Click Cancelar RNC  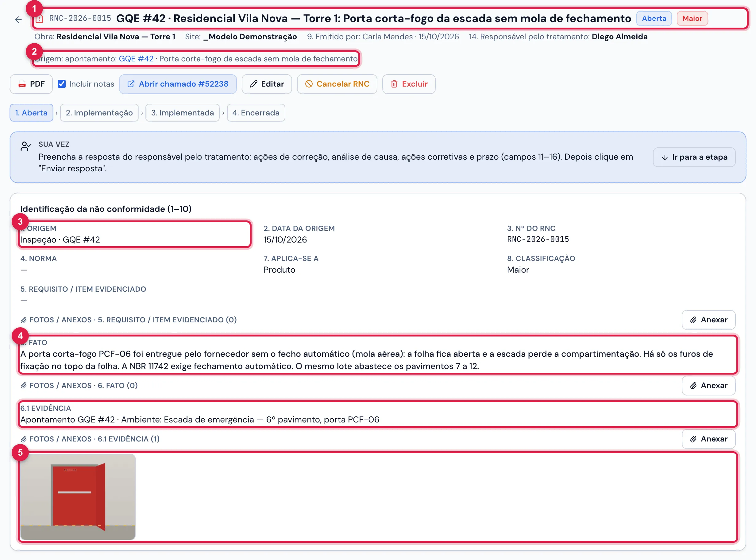(x=337, y=84)
